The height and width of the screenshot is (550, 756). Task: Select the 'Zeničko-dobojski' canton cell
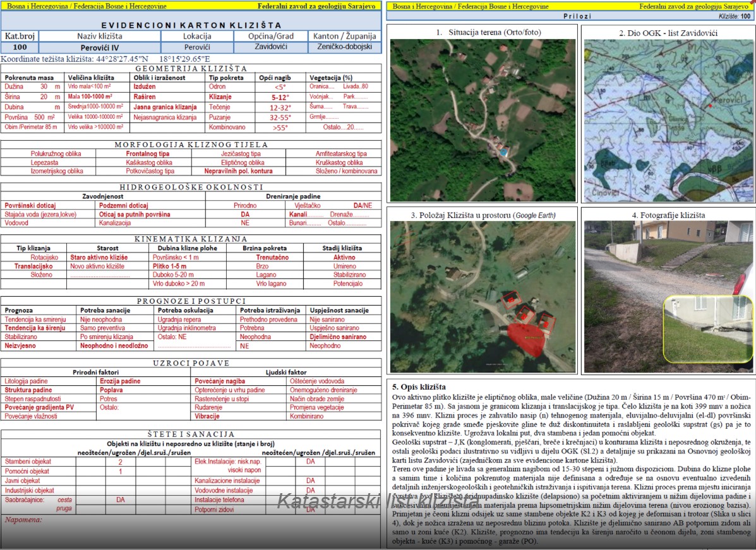345,47
